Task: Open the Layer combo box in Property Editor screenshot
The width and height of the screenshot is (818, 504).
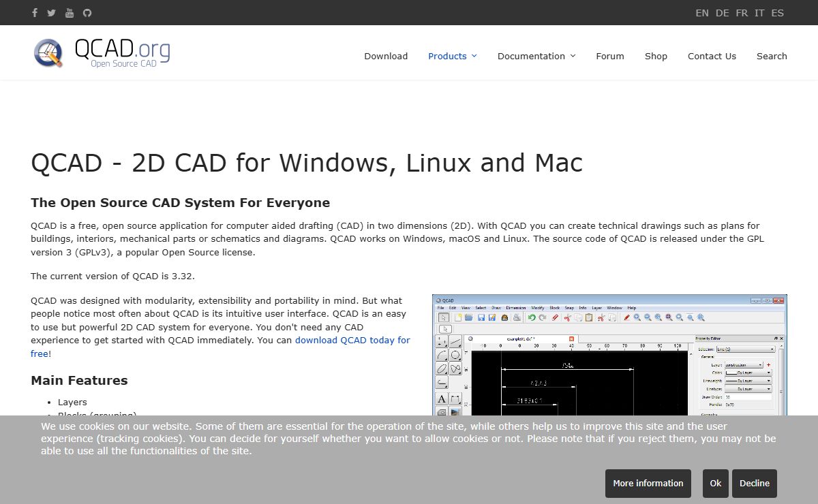Action: pyautogui.click(x=743, y=365)
